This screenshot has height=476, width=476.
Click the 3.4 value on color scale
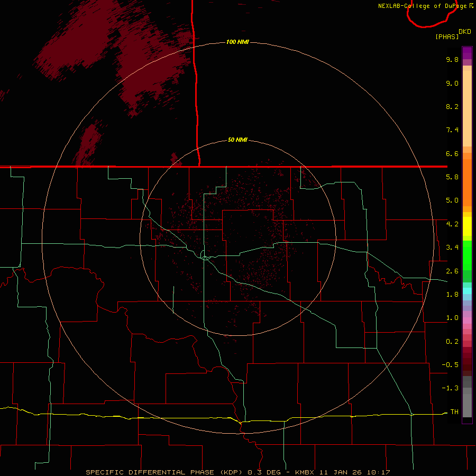point(452,248)
